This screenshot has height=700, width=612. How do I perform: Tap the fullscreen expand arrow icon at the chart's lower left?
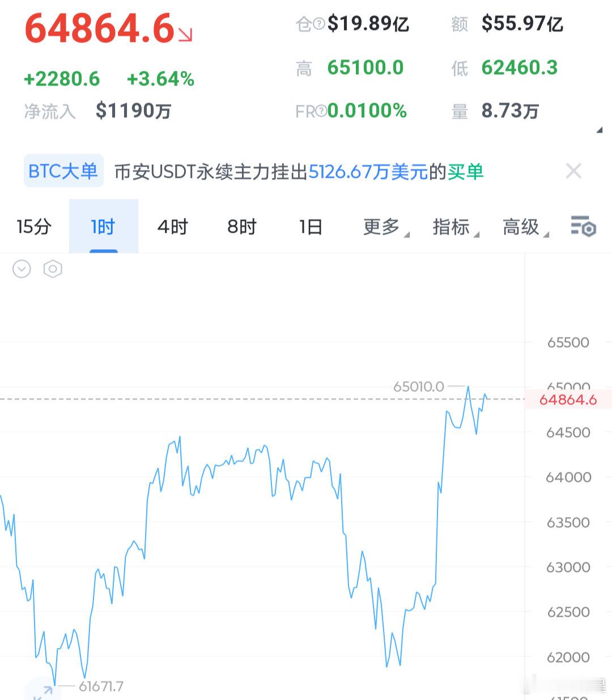pyautogui.click(x=43, y=692)
